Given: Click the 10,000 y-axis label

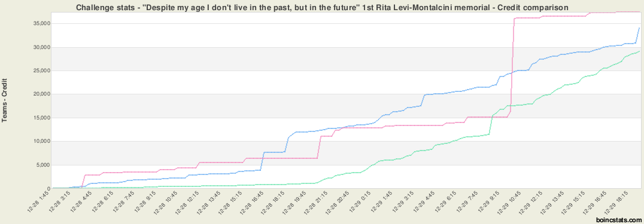Looking at the screenshot, I should click(x=40, y=142).
